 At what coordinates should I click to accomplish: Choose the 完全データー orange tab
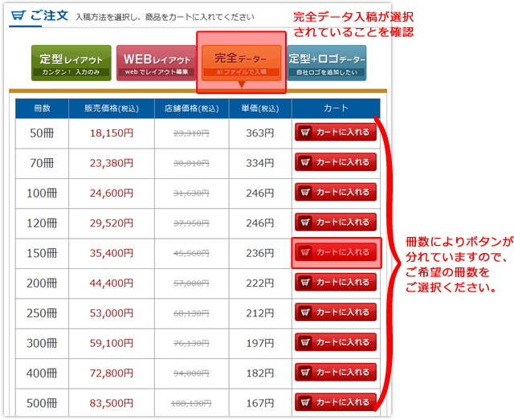[242, 63]
